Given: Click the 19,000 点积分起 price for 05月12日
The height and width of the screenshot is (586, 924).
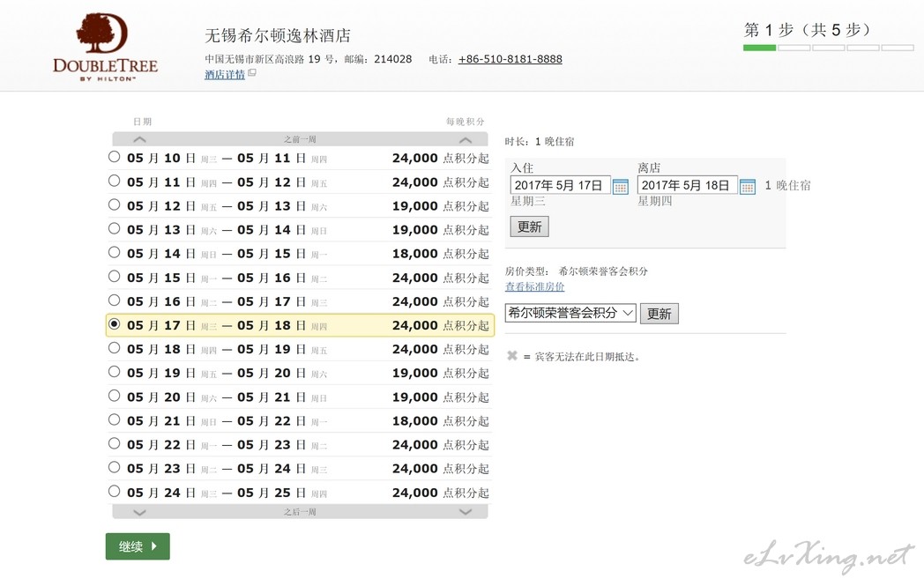Looking at the screenshot, I should point(441,205).
